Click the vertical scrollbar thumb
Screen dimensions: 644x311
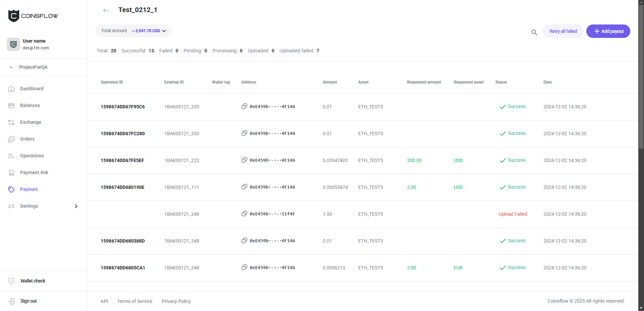click(x=641, y=77)
